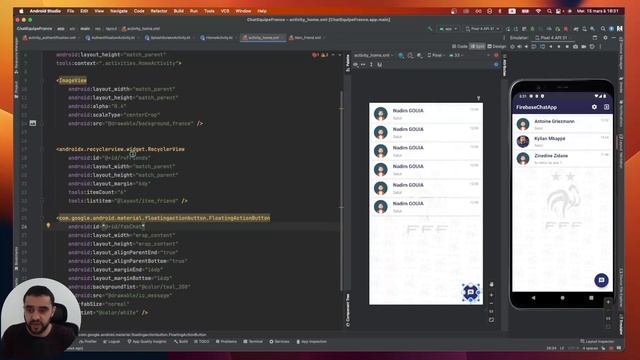
Task: Open emulator panel settings gear
Action: tap(605, 38)
